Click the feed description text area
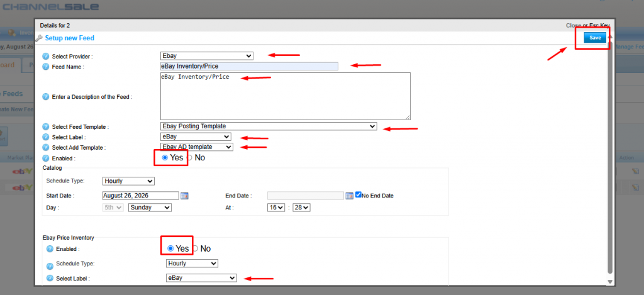Screen dimensions: 644x295 coord(286,96)
